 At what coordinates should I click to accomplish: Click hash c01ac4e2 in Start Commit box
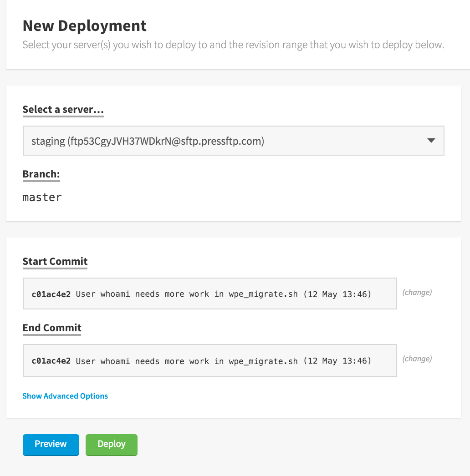point(51,294)
